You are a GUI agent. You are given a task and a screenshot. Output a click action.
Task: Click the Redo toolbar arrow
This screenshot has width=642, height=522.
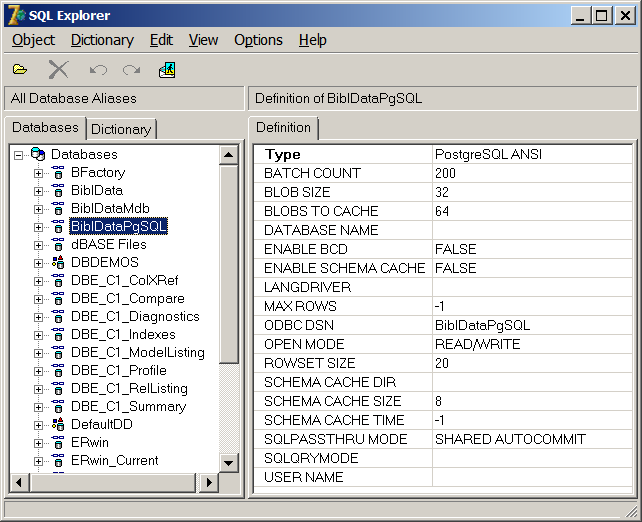(x=131, y=70)
